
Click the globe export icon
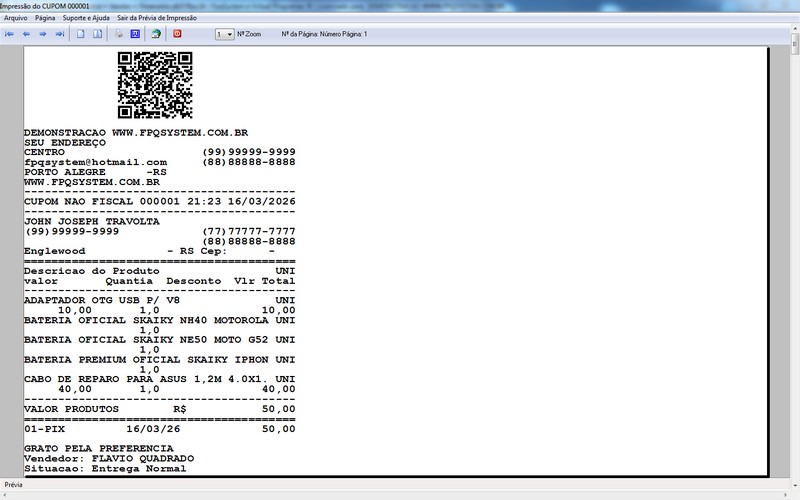(156, 34)
